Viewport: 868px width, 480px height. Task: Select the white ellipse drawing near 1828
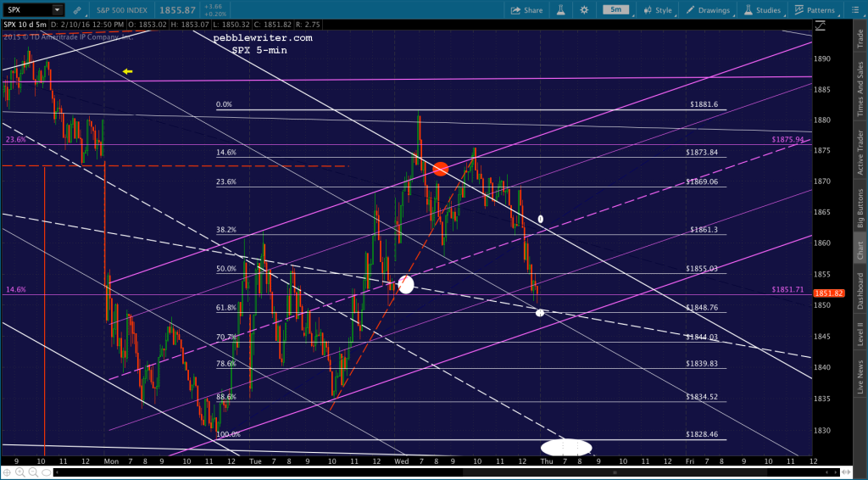tap(566, 447)
